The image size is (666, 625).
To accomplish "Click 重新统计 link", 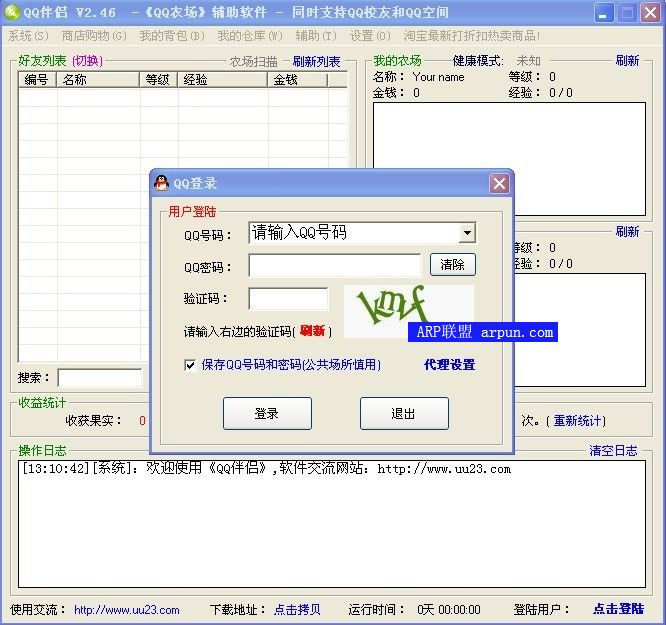I will click(577, 421).
